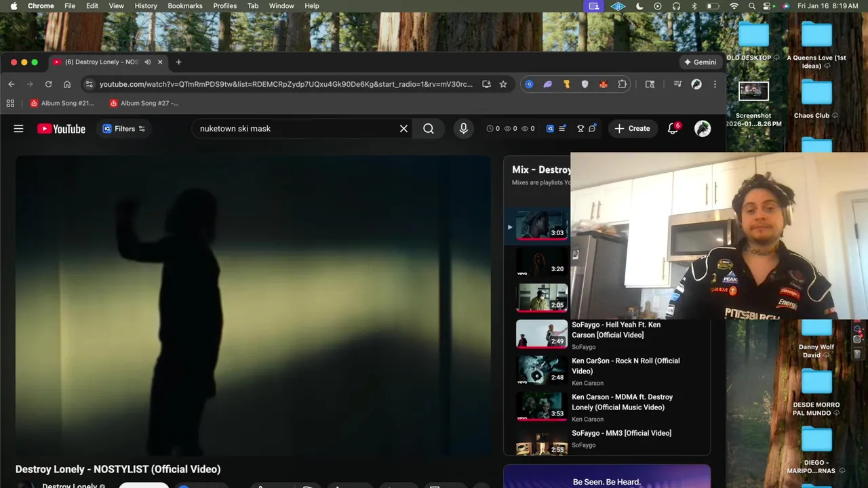The height and width of the screenshot is (488, 868).
Task: Open the headphones icon in menu bar
Action: point(676,6)
